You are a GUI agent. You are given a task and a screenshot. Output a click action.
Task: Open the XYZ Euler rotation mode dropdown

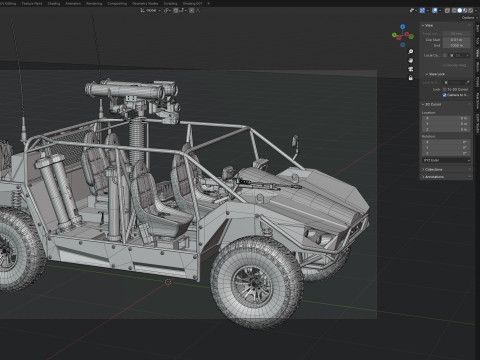pos(446,160)
